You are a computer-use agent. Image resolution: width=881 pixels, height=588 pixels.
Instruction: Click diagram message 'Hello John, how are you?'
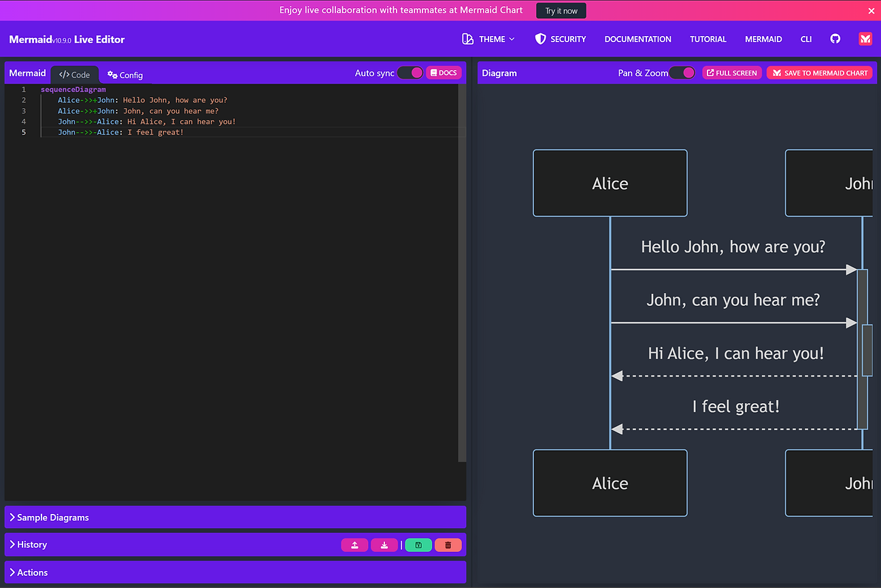733,247
